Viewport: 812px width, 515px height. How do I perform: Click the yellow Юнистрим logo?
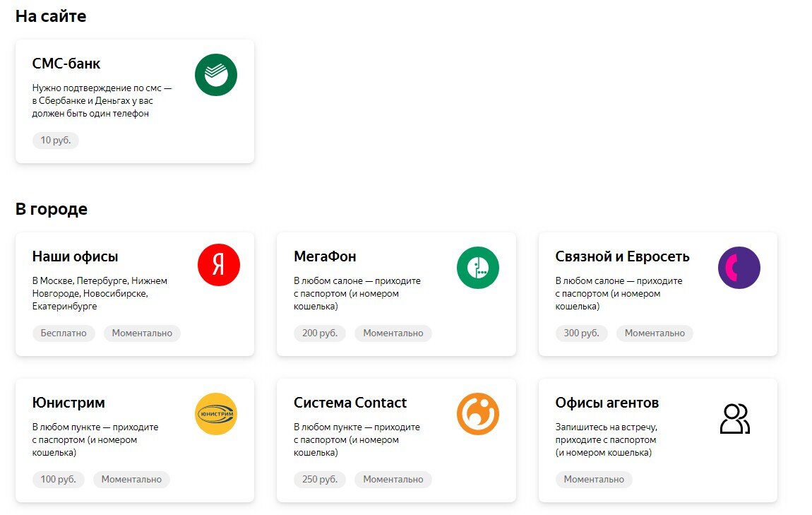click(x=216, y=413)
